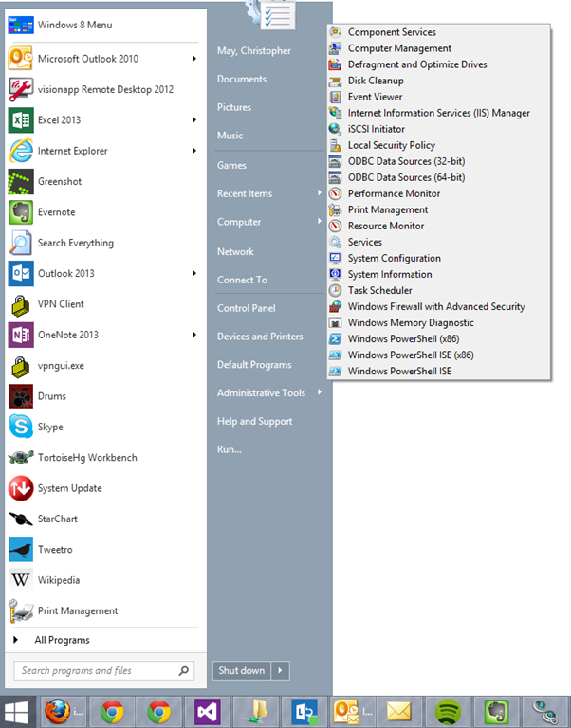Click the Windows Start button
571x728 pixels.
click(17, 711)
